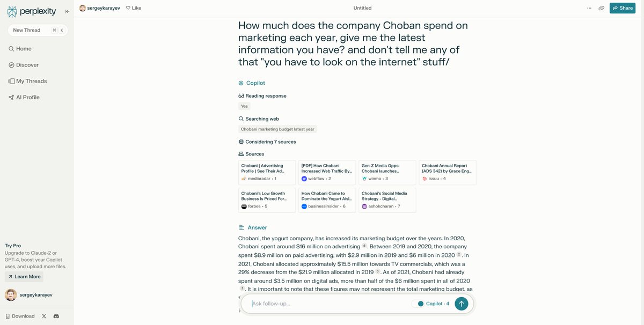Open the mediaradar Chobani Advertising Profile source
Screen dimensions: 644x325
coord(267,172)
